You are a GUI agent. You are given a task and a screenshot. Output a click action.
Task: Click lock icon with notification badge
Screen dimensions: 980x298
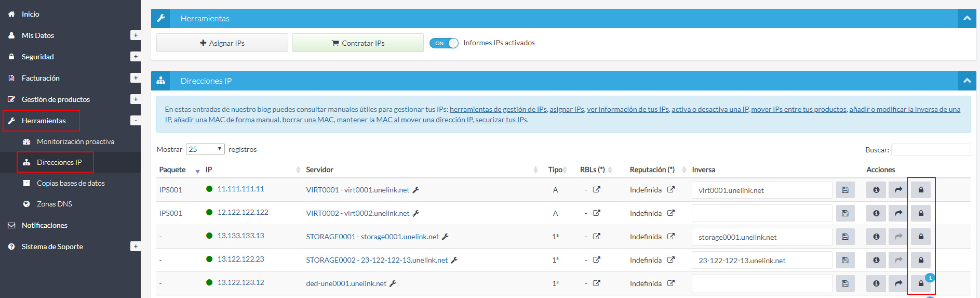pos(920,283)
